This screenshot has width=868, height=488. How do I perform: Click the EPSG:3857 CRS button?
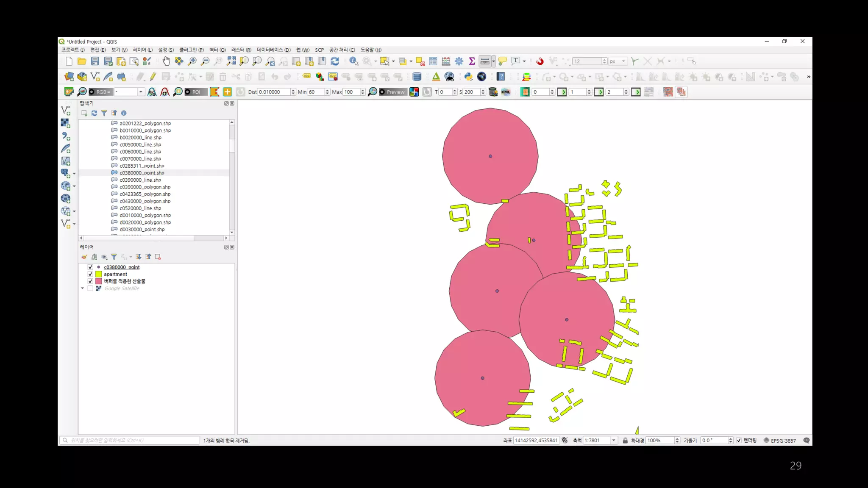tap(779, 441)
